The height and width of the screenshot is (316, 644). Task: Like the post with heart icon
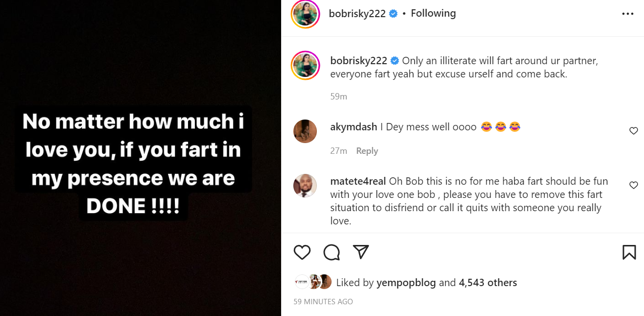pos(302,252)
